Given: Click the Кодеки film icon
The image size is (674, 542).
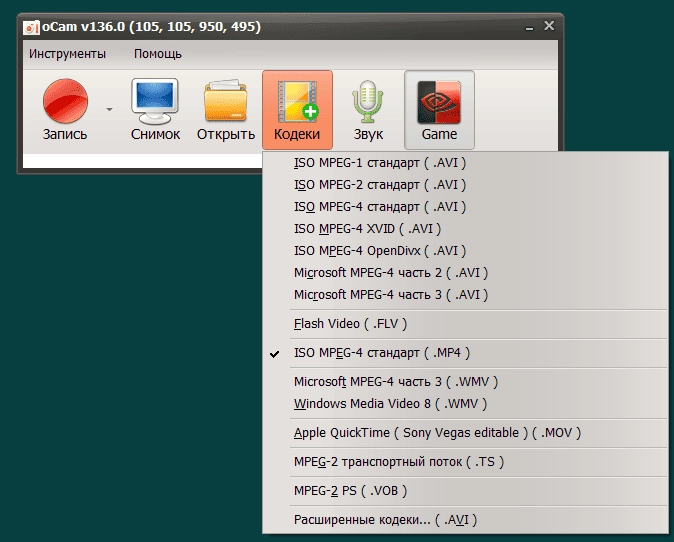Looking at the screenshot, I should (x=297, y=110).
